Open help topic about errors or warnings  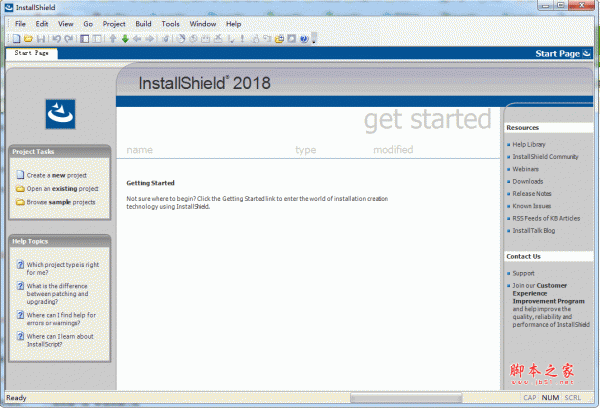(x=61, y=319)
